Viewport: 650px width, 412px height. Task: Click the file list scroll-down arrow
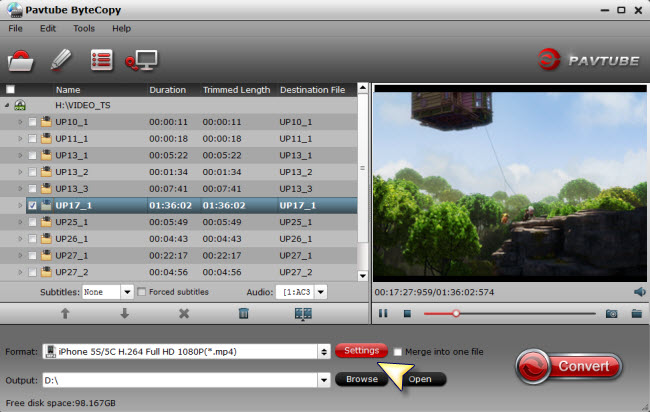(x=363, y=276)
